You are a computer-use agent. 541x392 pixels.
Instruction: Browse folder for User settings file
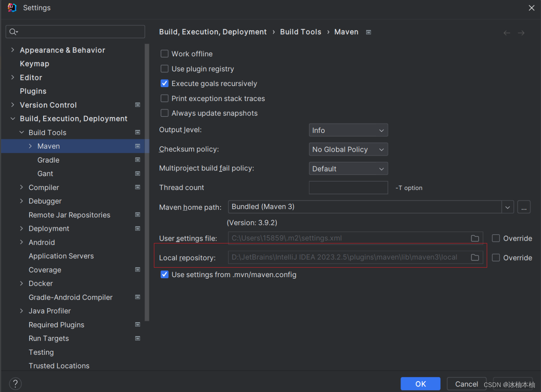tap(475, 238)
